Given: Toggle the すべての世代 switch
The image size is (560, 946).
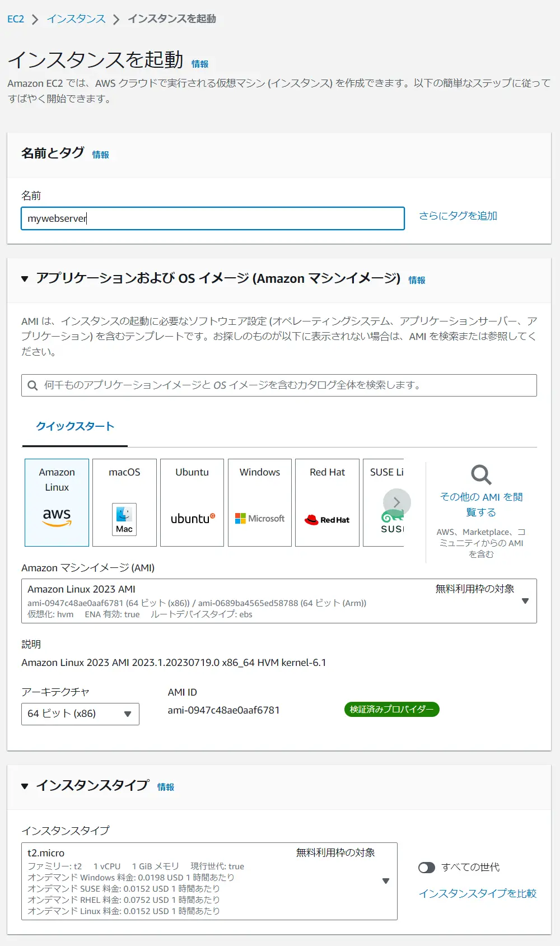Looking at the screenshot, I should 427,868.
